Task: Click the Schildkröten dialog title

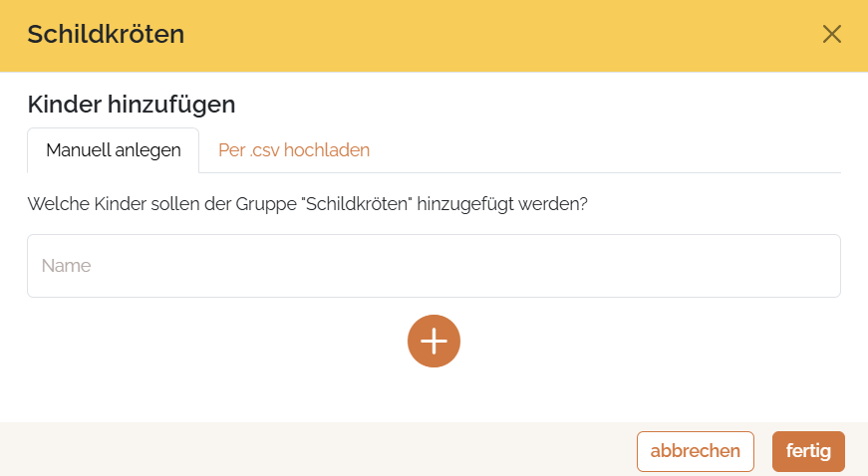Action: tap(106, 34)
